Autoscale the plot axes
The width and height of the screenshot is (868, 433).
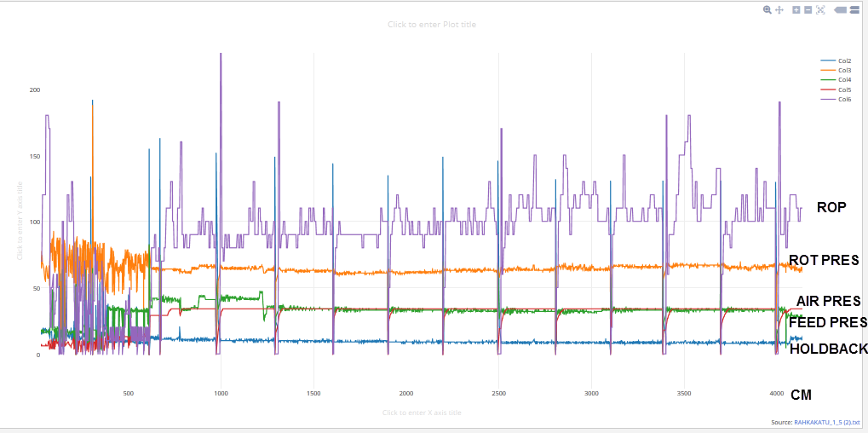(x=821, y=10)
